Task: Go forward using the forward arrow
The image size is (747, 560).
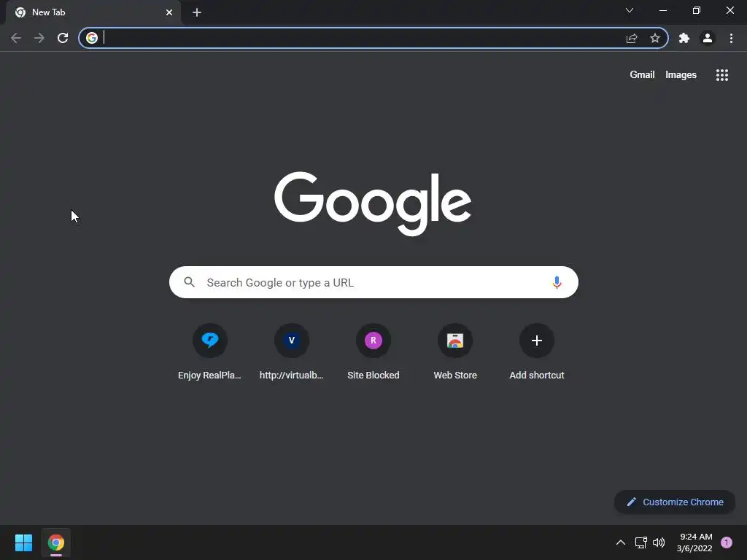Action: (39, 38)
